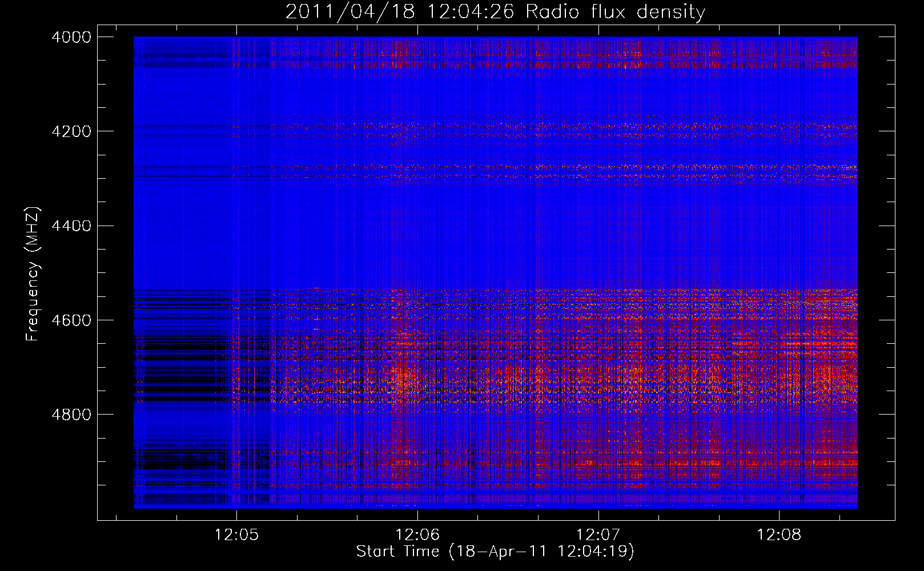The height and width of the screenshot is (571, 924).
Task: Click the 12:08 time tick label
Action: pyautogui.click(x=779, y=535)
